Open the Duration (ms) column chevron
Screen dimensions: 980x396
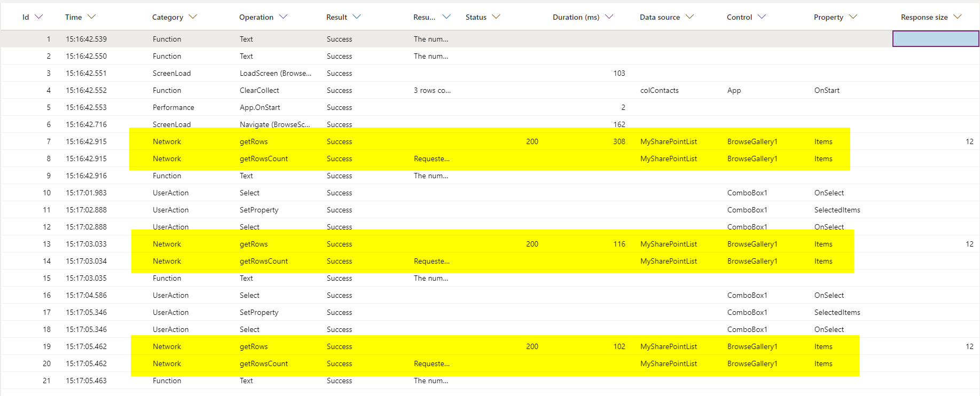pyautogui.click(x=609, y=17)
